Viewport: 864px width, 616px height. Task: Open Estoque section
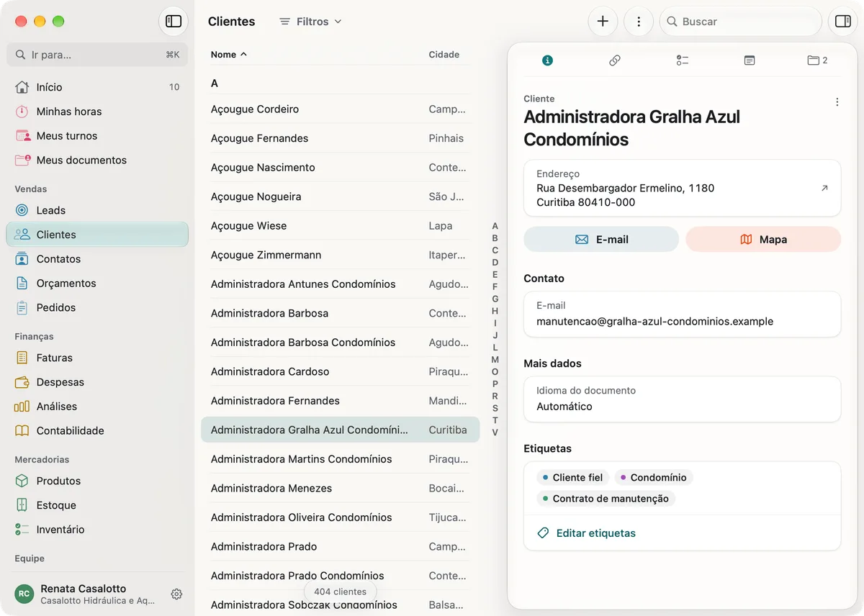tap(97, 505)
